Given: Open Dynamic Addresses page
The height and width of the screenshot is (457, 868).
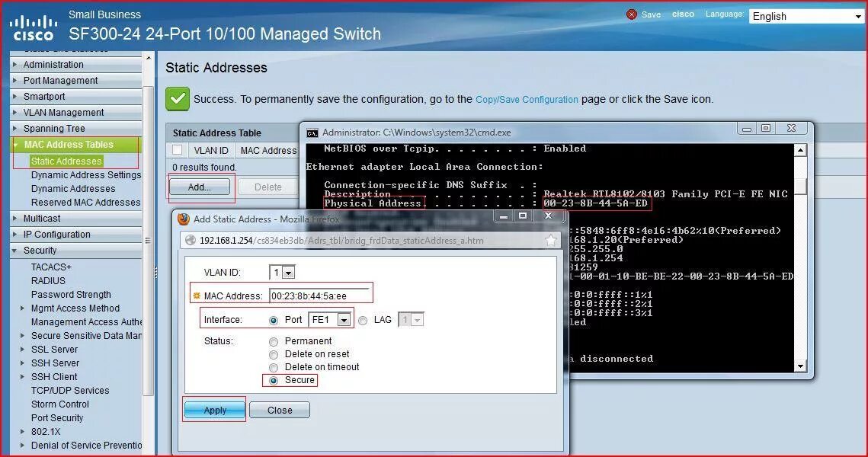Looking at the screenshot, I should [x=73, y=189].
